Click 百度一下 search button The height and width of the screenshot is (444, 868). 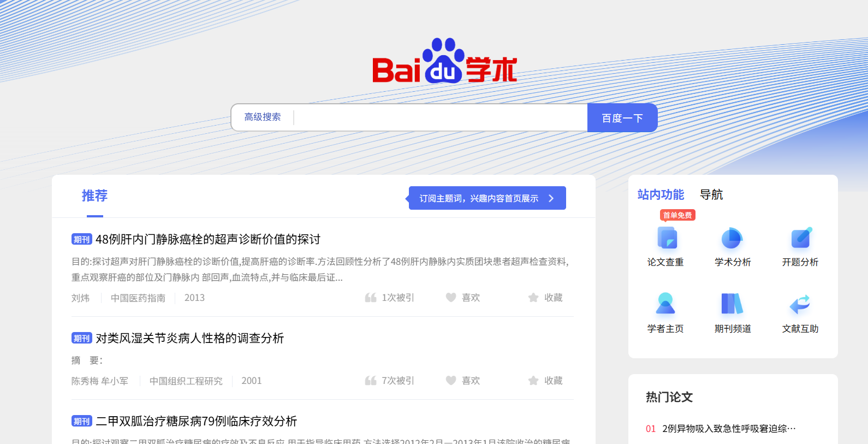point(622,117)
